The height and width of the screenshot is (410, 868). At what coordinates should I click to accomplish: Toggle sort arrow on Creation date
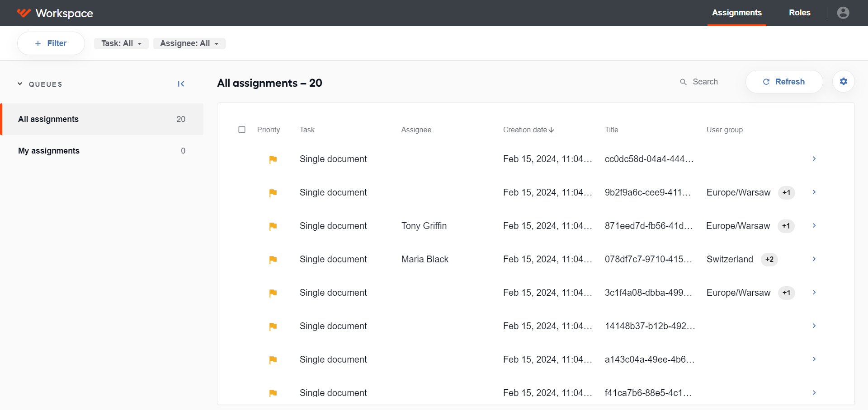point(552,130)
